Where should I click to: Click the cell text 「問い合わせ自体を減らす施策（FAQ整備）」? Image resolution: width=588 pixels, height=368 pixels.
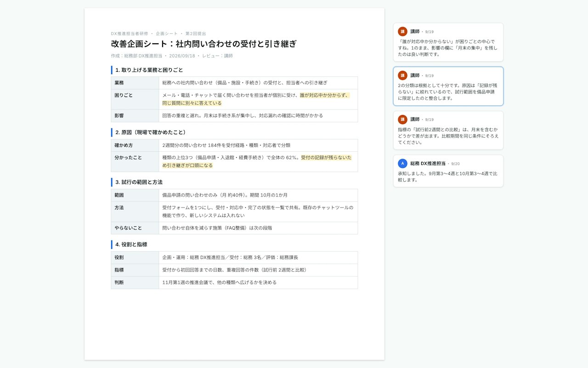(x=205, y=228)
